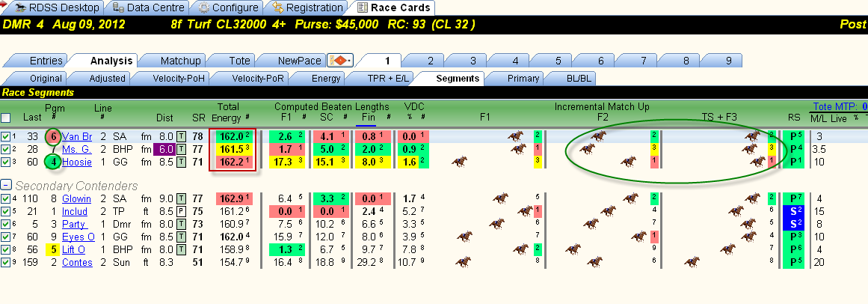Screen dimensions: 868x304
Task: Sort by the Total Energy column header
Action: click(228, 112)
